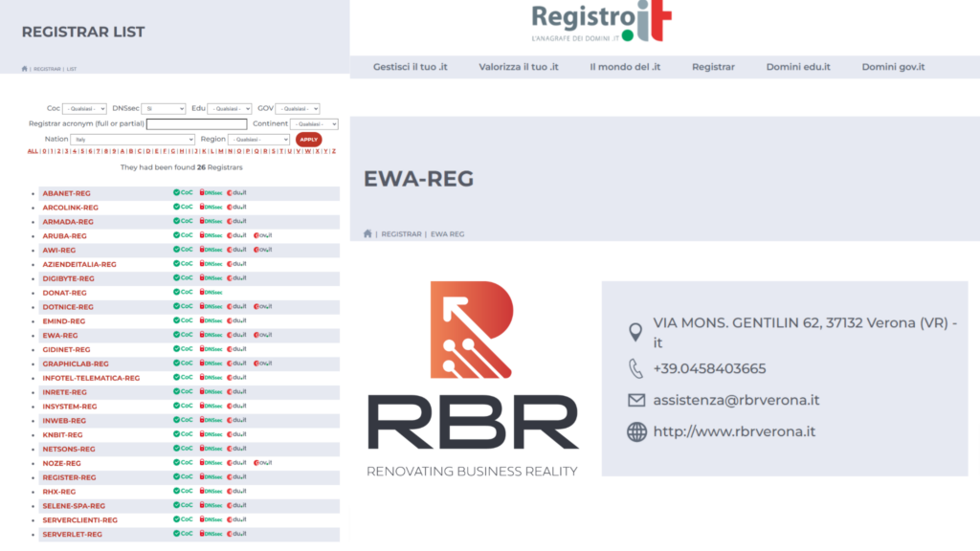
Task: Open the EWA-REG registrar link
Action: (60, 336)
